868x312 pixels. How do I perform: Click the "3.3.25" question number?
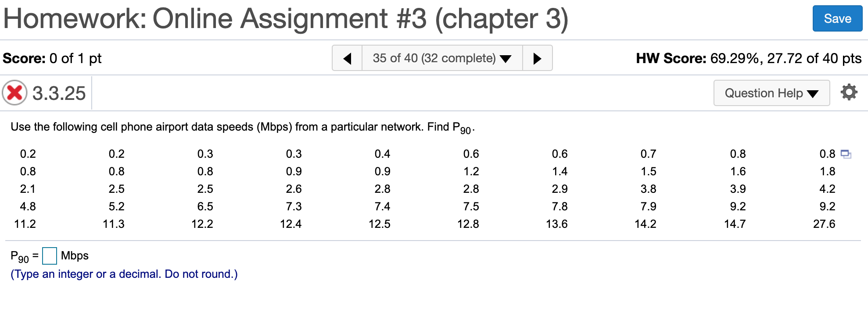(x=58, y=92)
